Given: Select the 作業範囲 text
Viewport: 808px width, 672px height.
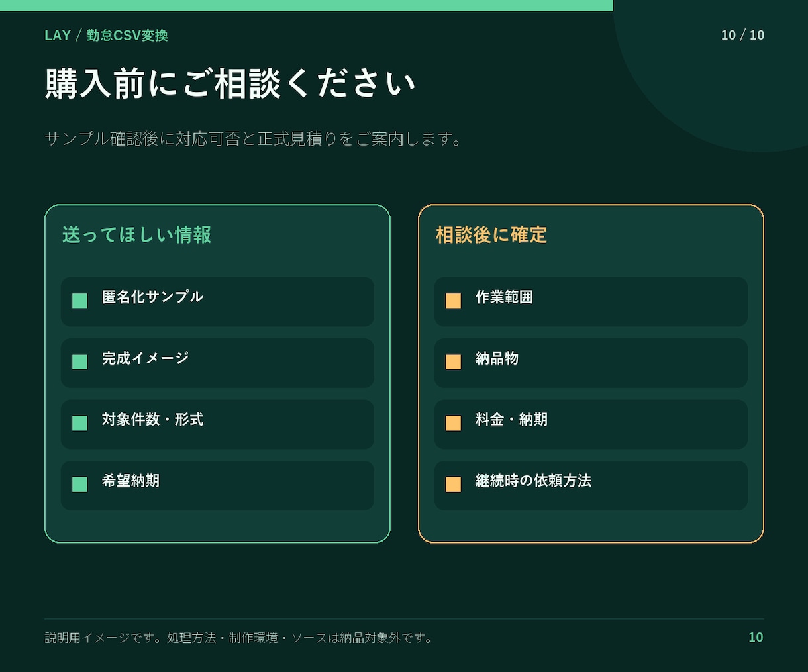Looking at the screenshot, I should coord(504,297).
